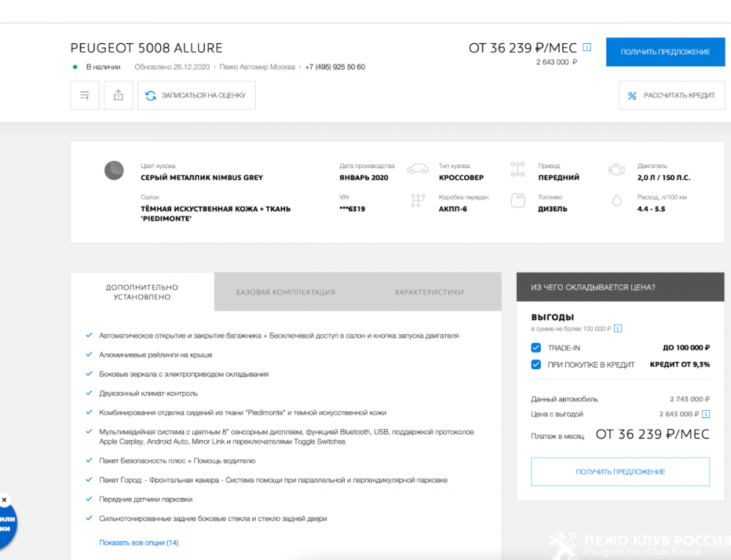
Task: Open the Характеристики tab
Action: pyautogui.click(x=429, y=292)
